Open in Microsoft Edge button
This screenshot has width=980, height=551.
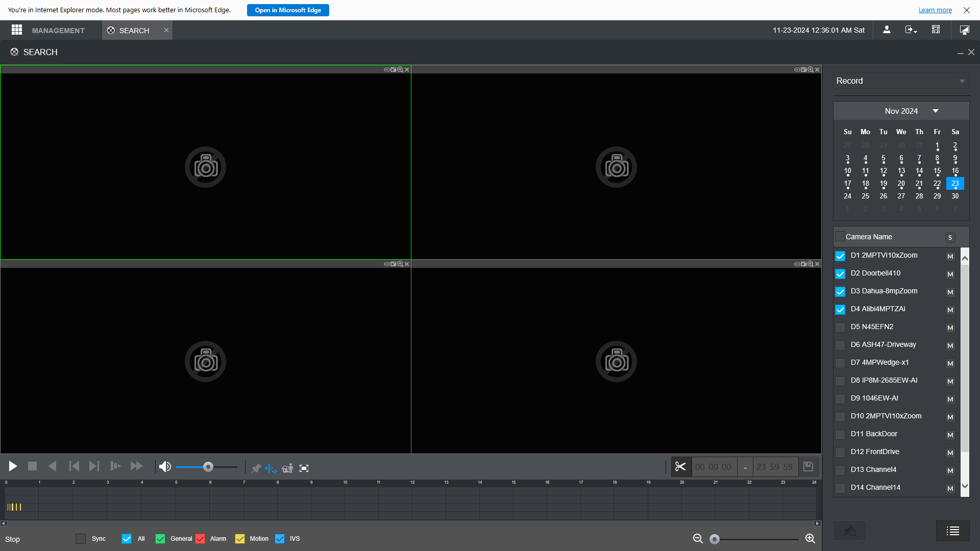[x=288, y=10]
